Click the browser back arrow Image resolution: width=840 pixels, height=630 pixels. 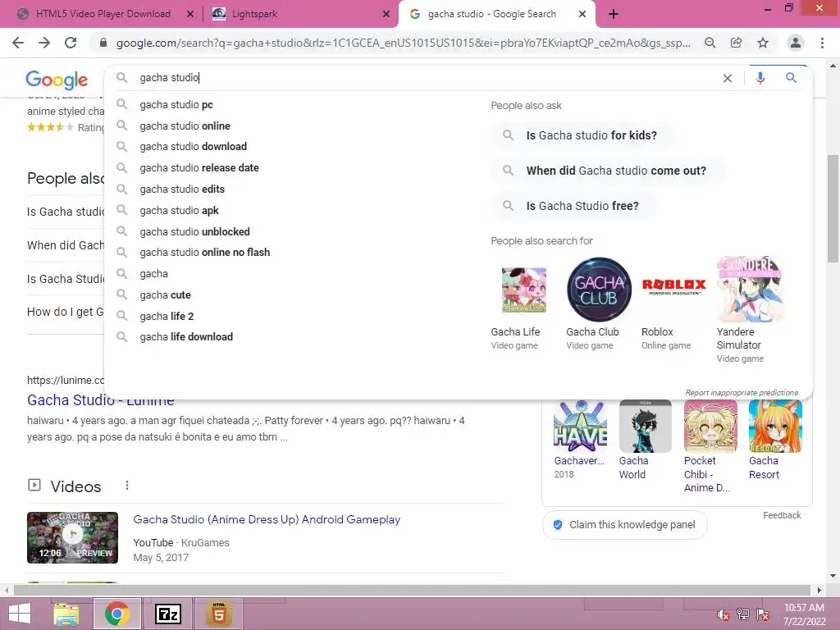(18, 43)
